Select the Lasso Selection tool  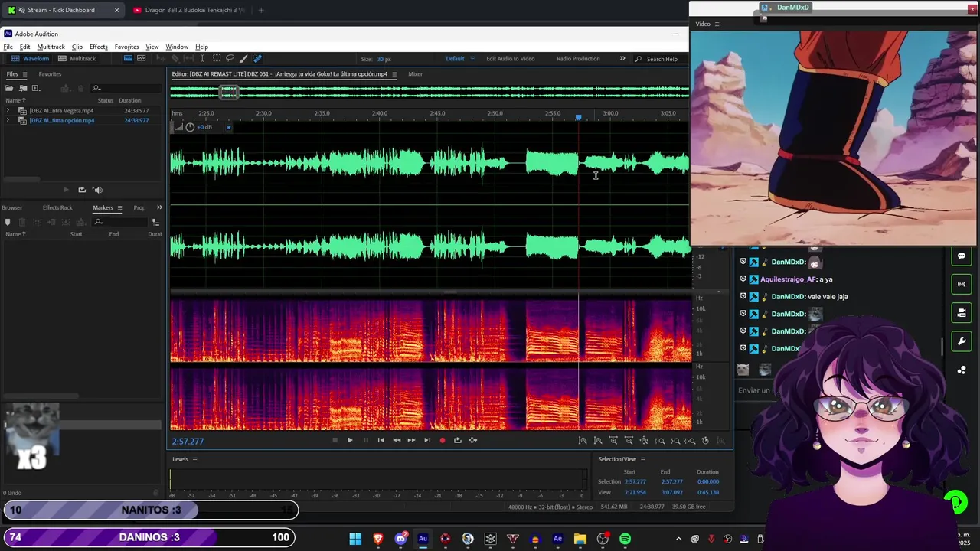pos(230,59)
